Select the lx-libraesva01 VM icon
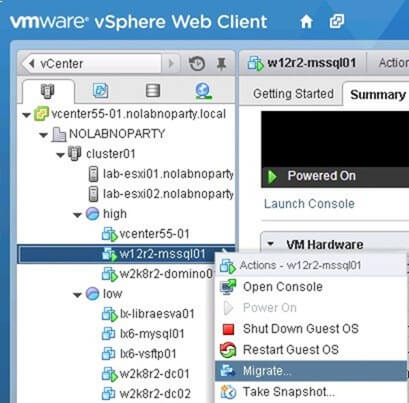The width and height of the screenshot is (409, 403). tap(109, 314)
